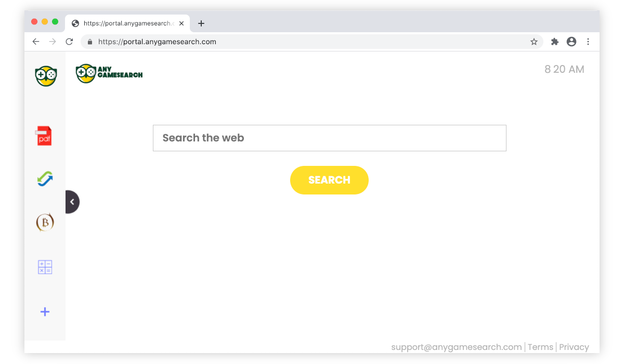
Task: Collapse the sidebar using the chevron arrow
Action: [72, 202]
